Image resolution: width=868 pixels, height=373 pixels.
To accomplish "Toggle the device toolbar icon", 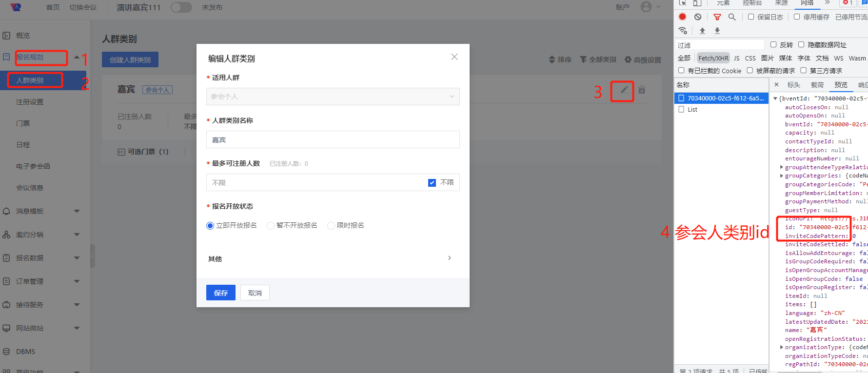I will (697, 3).
